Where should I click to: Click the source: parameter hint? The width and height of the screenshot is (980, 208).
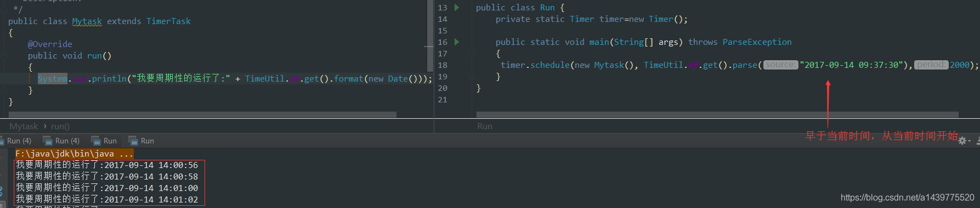tap(781, 65)
